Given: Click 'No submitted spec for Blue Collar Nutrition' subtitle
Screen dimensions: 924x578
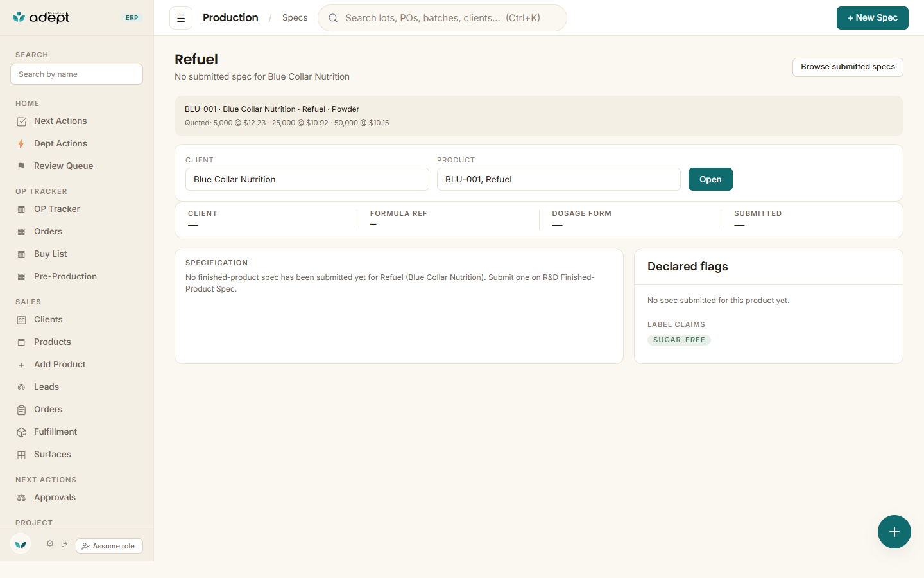Looking at the screenshot, I should (x=262, y=76).
